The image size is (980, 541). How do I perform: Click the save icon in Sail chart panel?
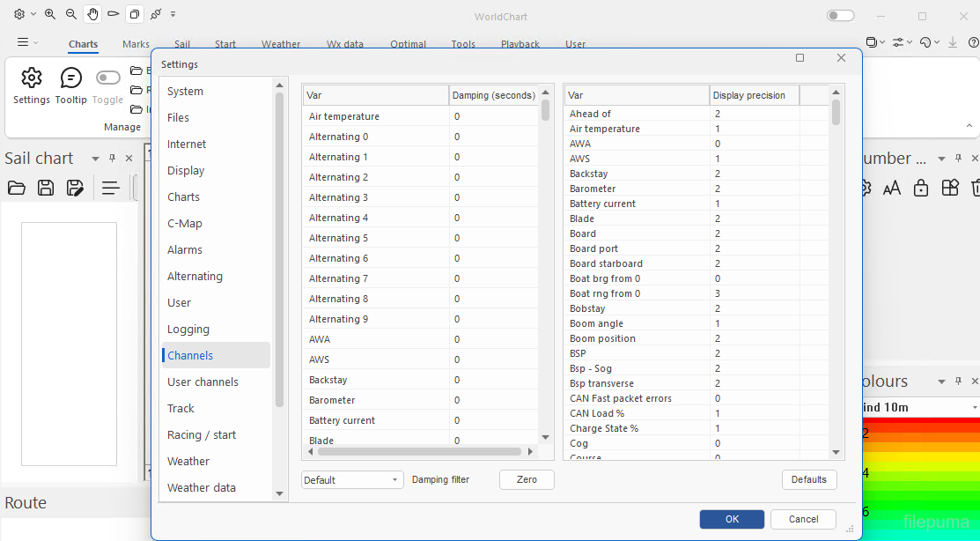tap(46, 188)
